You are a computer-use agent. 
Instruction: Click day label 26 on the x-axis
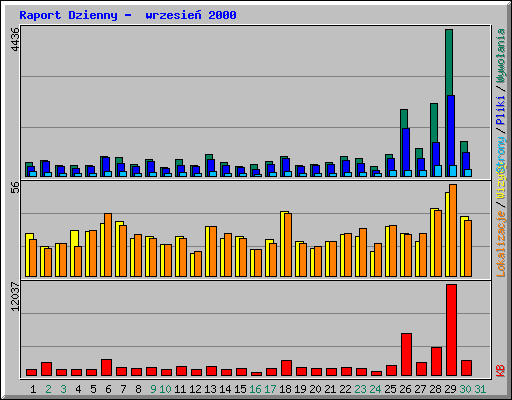click(405, 389)
